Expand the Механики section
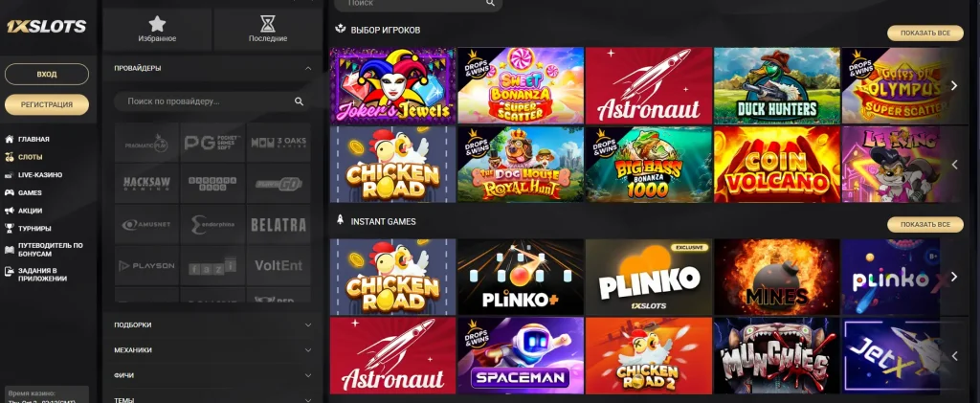Viewport: 980px width, 403px height. (212, 350)
